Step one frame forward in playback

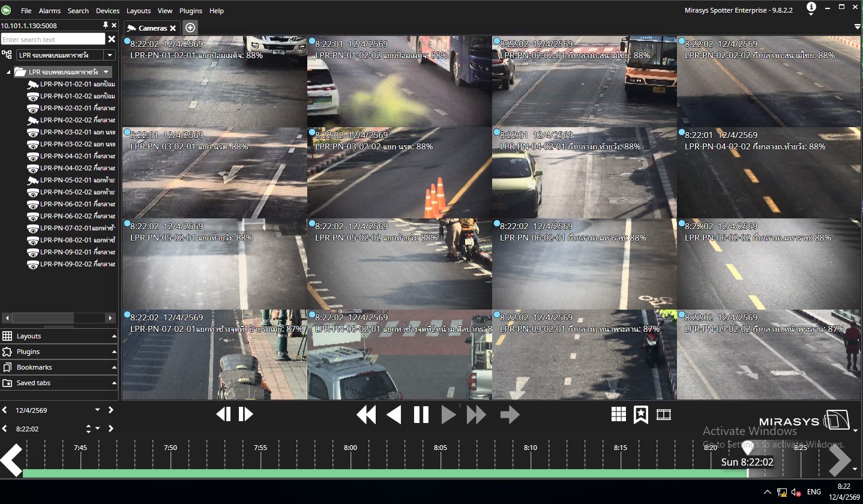pos(245,414)
